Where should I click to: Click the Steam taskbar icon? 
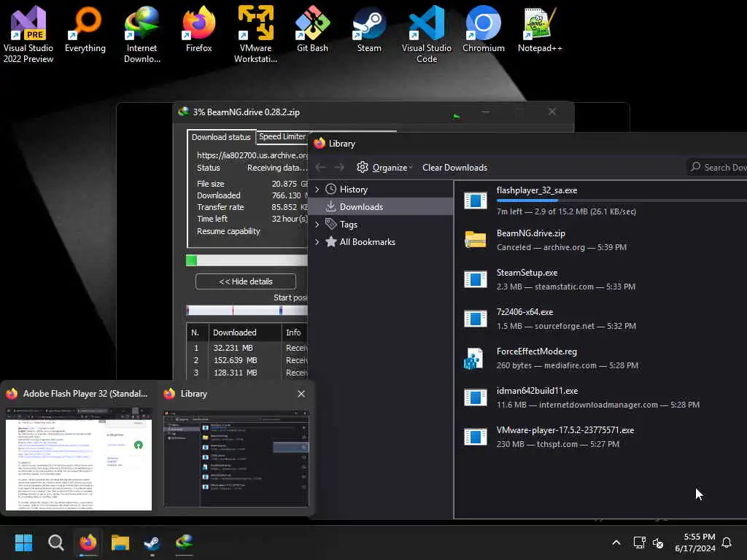[152, 542]
